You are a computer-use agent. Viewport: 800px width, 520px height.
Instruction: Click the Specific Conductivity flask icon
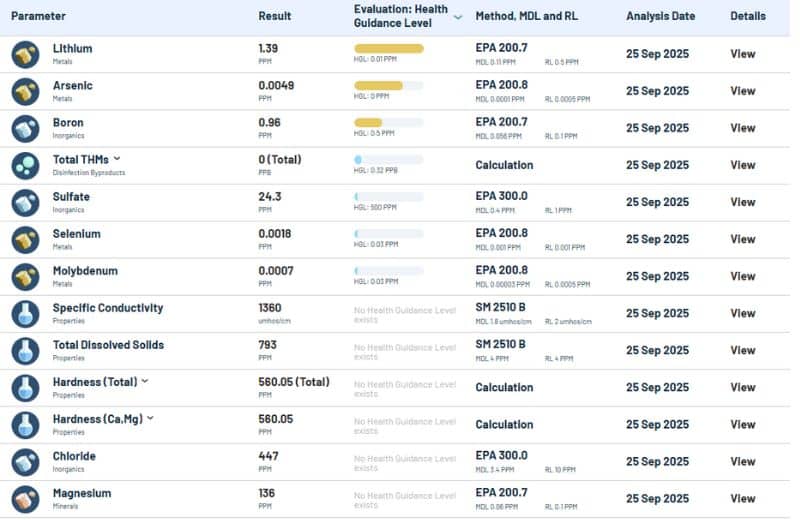pos(25,313)
